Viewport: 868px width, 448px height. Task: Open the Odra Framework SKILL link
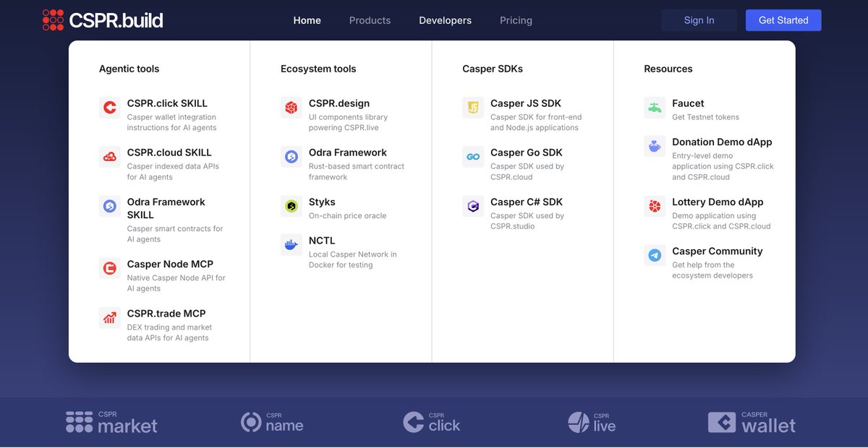click(166, 208)
